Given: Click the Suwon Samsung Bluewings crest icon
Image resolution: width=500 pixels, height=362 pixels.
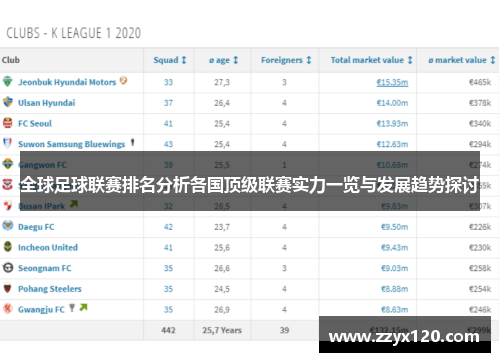Looking at the screenshot, I should click(x=8, y=143).
